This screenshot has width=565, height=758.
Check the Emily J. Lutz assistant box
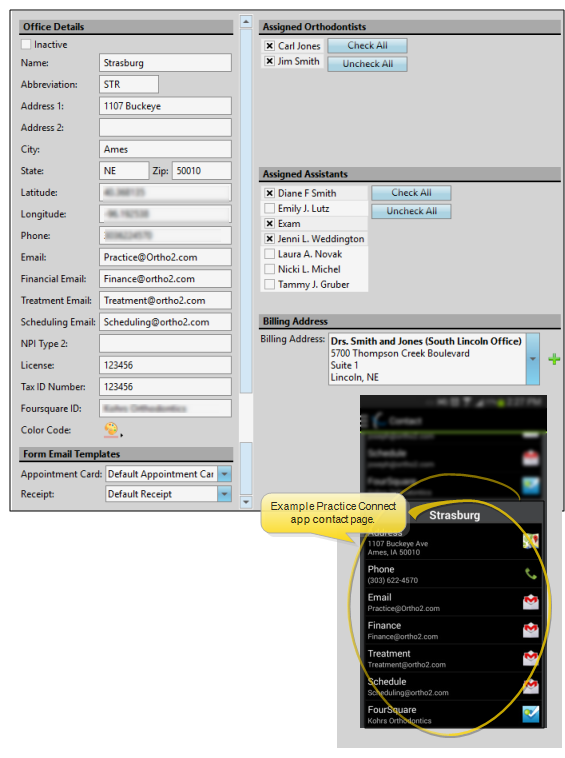pos(270,208)
